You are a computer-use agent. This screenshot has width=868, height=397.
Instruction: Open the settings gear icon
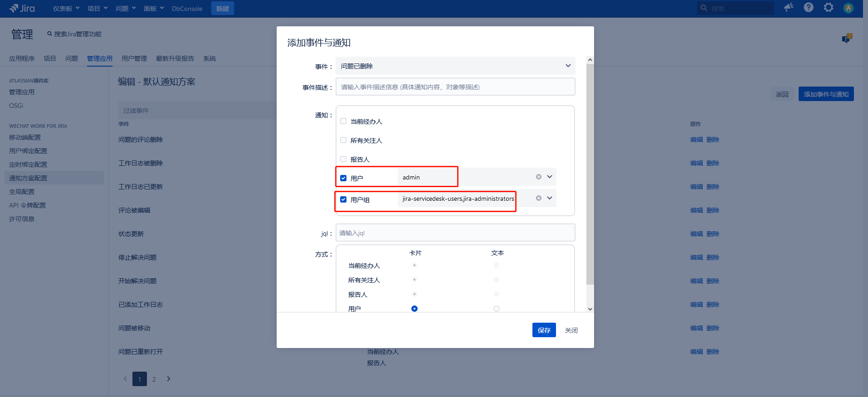[x=829, y=7]
